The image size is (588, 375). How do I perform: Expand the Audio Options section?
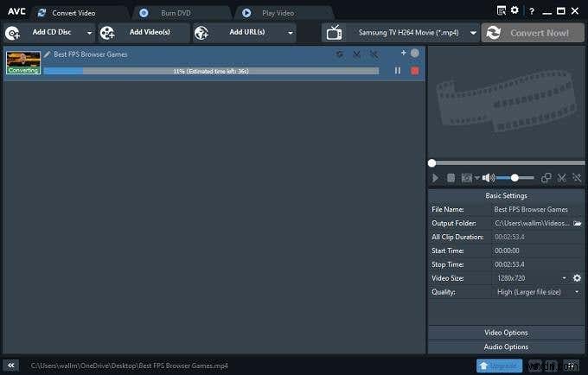pos(506,346)
